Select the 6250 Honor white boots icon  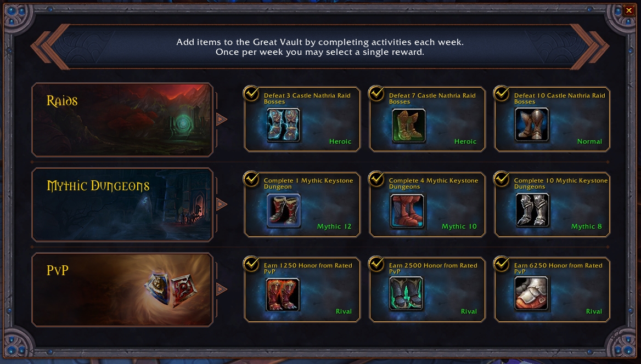(x=531, y=294)
